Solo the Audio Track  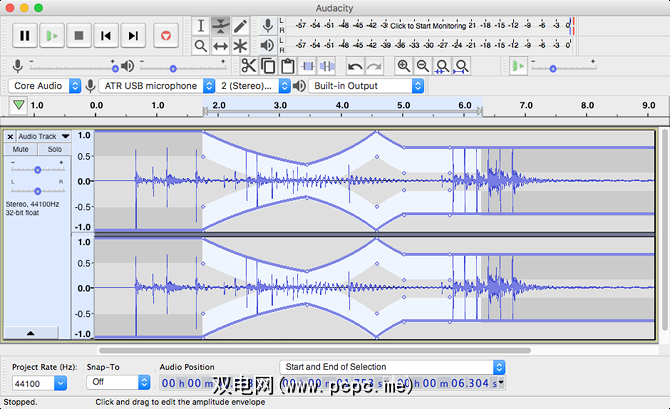click(54, 149)
